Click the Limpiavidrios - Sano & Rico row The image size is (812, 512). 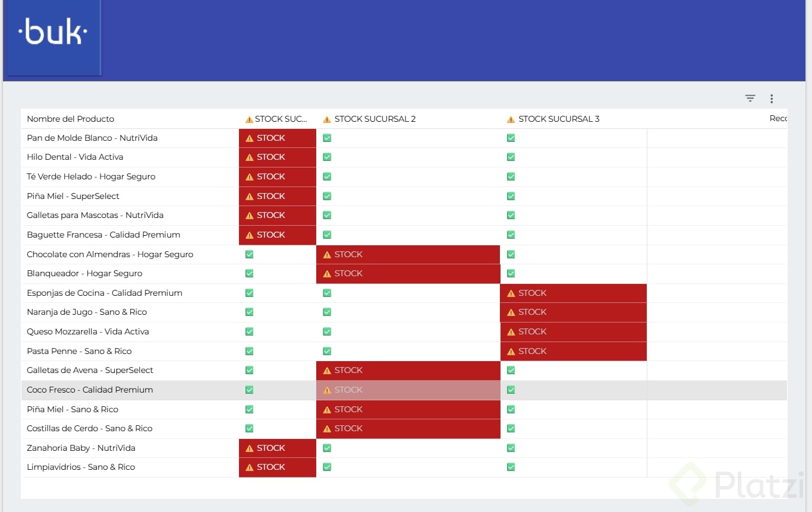pyautogui.click(x=81, y=467)
